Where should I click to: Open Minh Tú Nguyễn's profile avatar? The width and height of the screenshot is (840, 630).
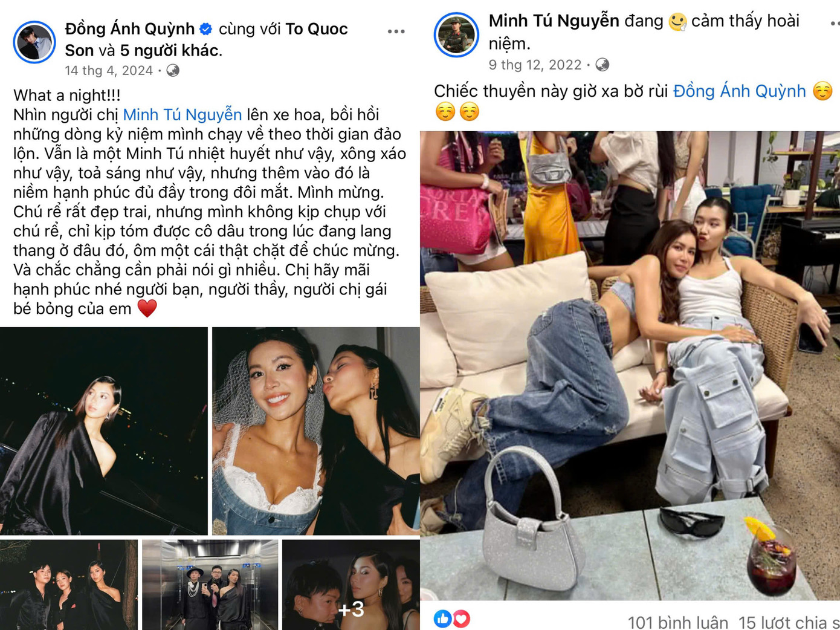tap(456, 35)
